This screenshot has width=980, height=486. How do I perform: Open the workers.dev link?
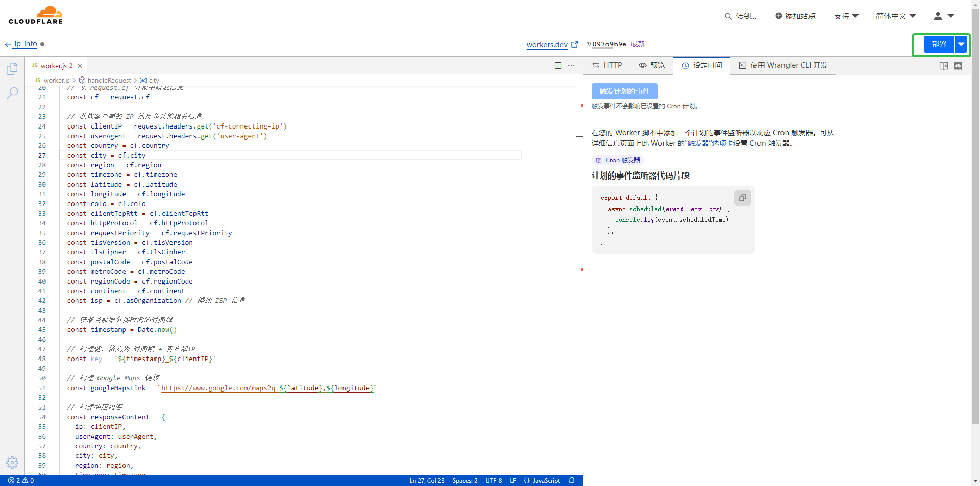coord(552,45)
